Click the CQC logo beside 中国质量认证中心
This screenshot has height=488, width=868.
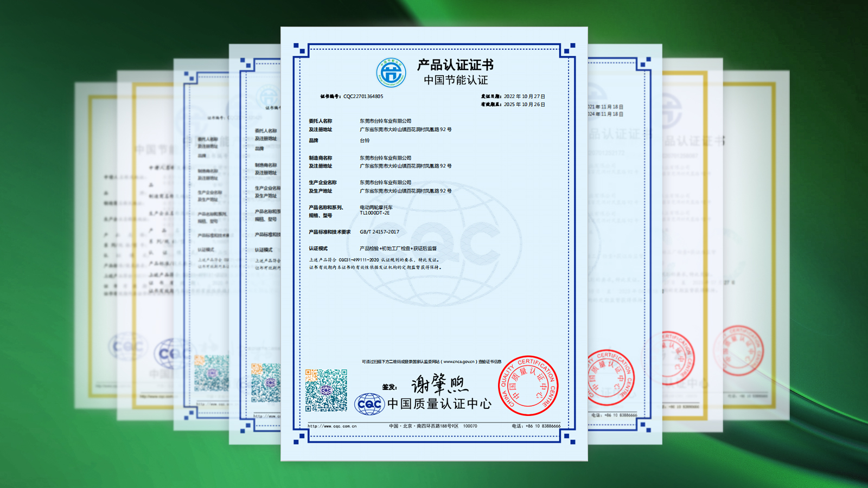point(369,404)
